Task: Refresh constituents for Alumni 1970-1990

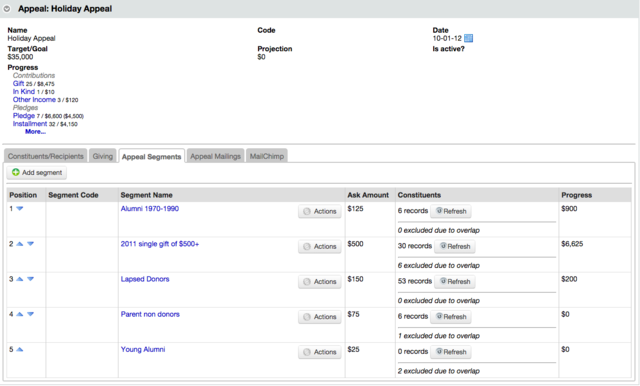Action: coord(451,211)
